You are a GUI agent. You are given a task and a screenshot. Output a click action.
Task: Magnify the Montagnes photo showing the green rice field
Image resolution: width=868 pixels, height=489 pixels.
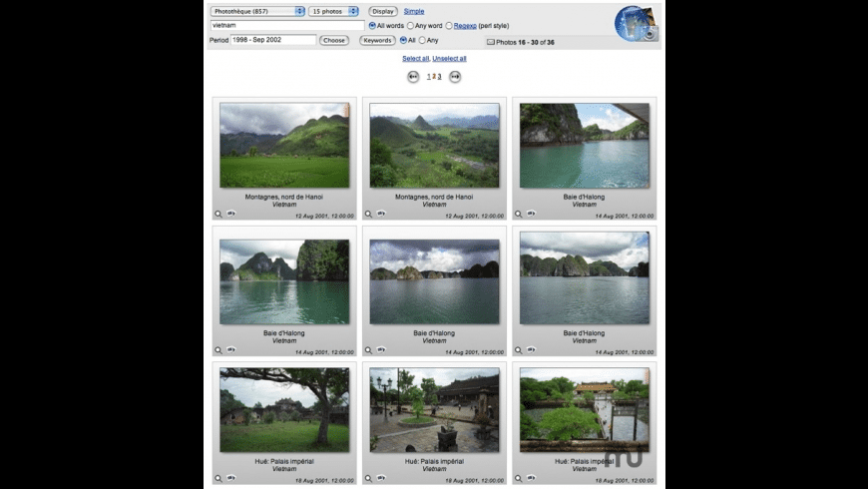(218, 214)
